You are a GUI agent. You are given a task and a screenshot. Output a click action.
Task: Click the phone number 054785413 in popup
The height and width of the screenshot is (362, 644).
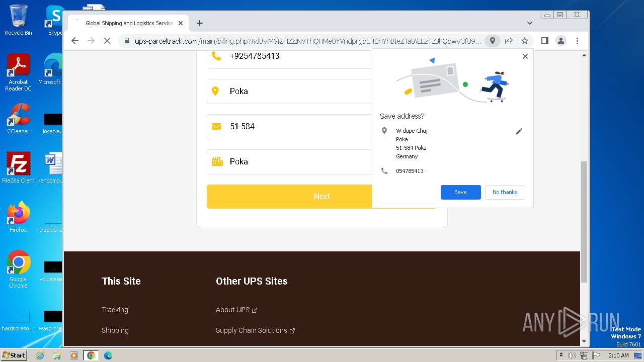[410, 171]
